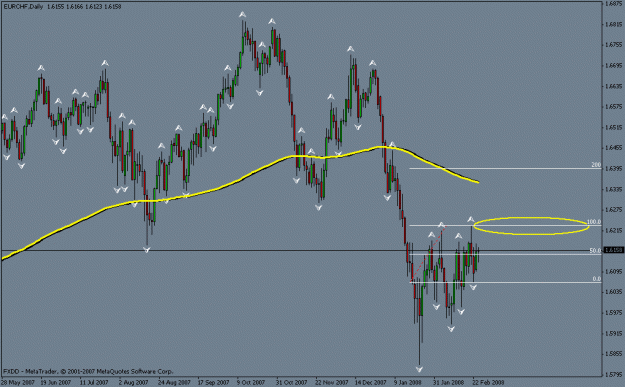Click the 9 Jan 2008 date label
This screenshot has width=625, height=387.
408,382
